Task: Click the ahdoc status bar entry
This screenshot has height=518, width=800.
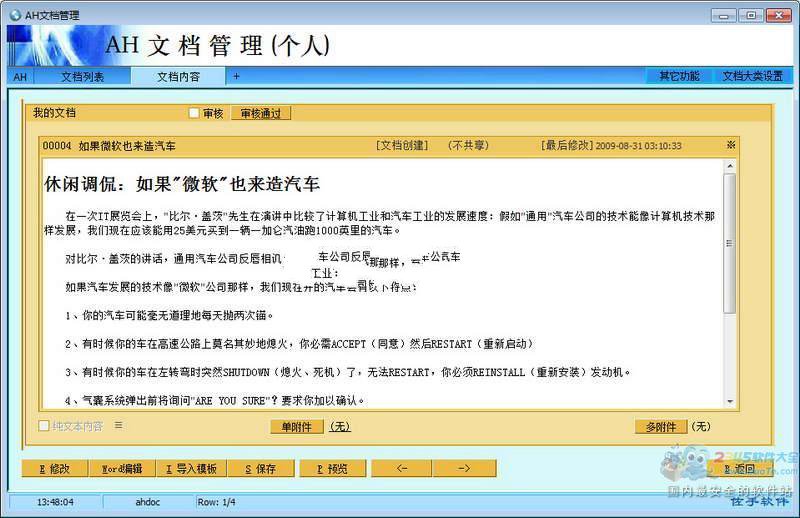Action: coord(147,502)
